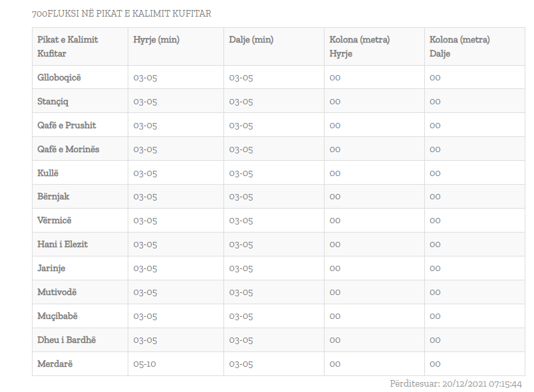Click the Merdarë border crossing name
Image resolution: width=534 pixels, height=392 pixels.
[55, 363]
